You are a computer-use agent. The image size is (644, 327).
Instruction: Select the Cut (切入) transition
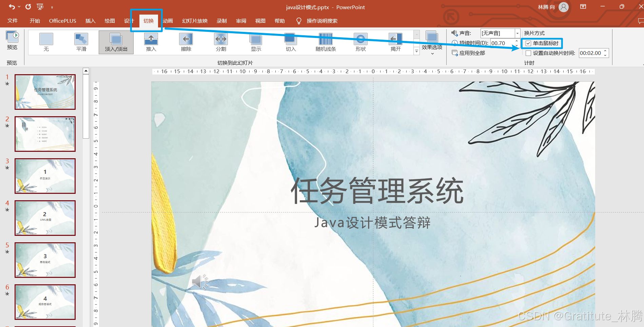click(291, 42)
